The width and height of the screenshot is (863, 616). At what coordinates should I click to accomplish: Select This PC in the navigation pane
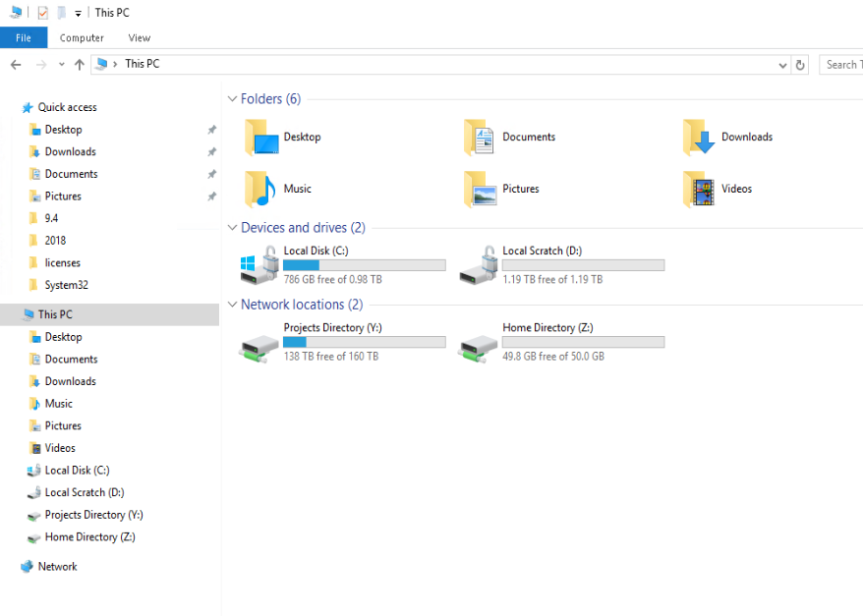(x=109, y=314)
